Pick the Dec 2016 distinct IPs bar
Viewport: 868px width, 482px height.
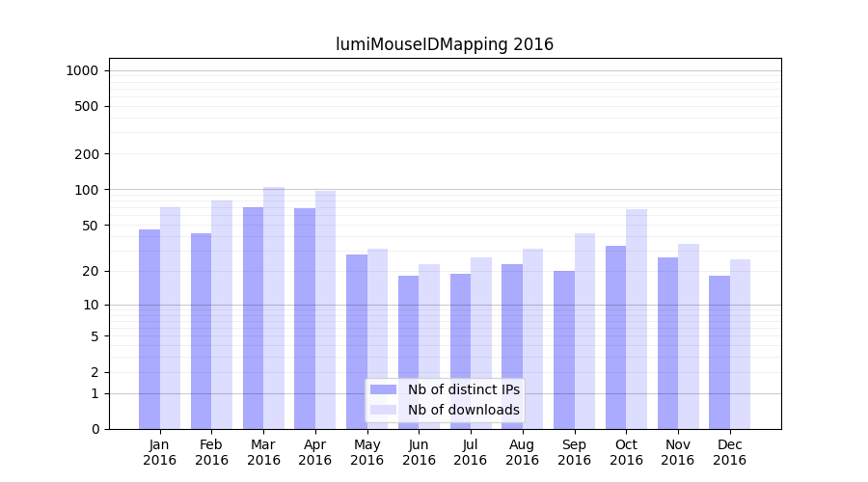point(719,352)
